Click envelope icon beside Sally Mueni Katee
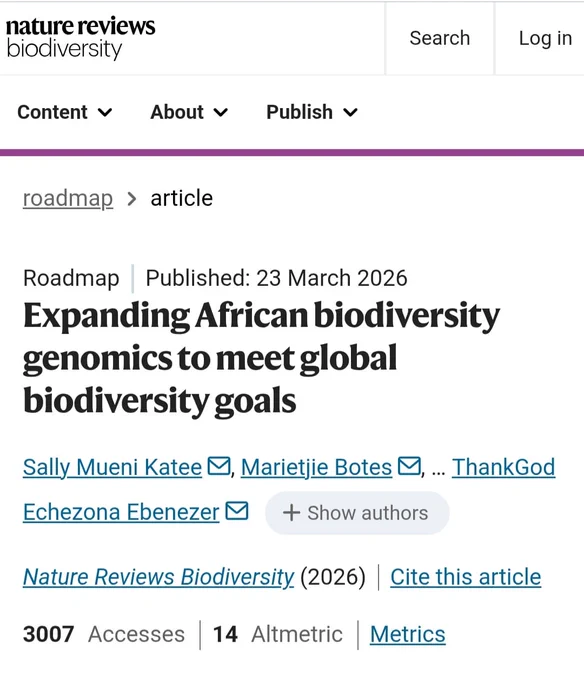The width and height of the screenshot is (584, 680). 219,466
